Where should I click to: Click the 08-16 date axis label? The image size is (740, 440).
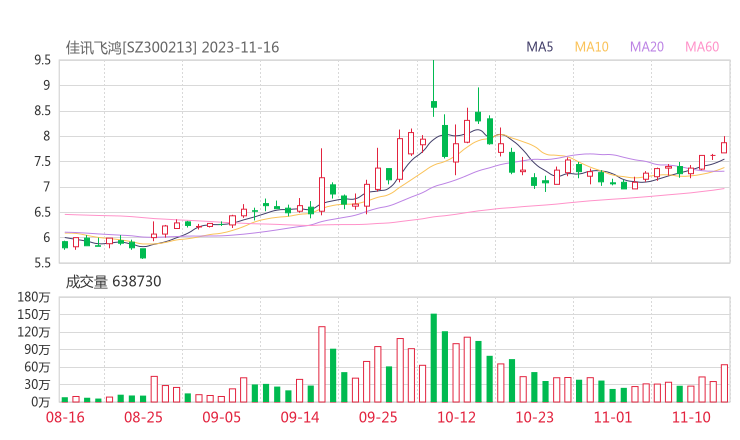coord(65,417)
